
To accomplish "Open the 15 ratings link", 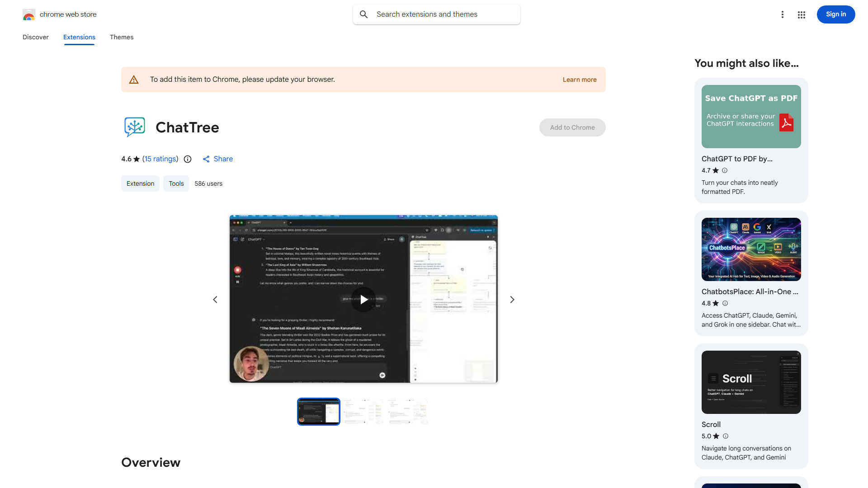I will tap(160, 159).
